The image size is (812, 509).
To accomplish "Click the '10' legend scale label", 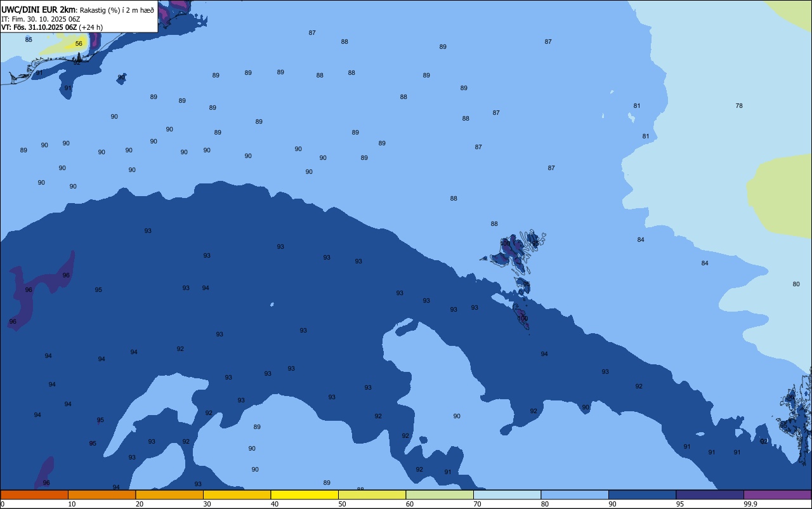I will click(72, 504).
